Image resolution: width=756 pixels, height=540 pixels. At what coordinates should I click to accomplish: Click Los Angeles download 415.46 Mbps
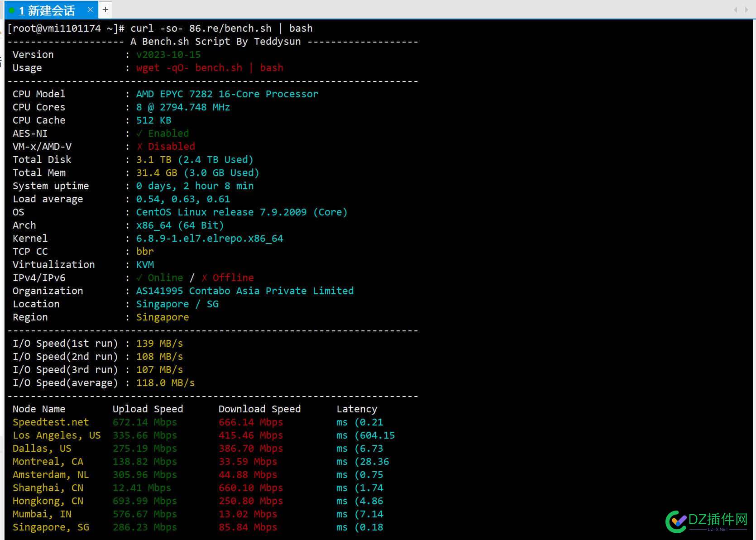251,435
